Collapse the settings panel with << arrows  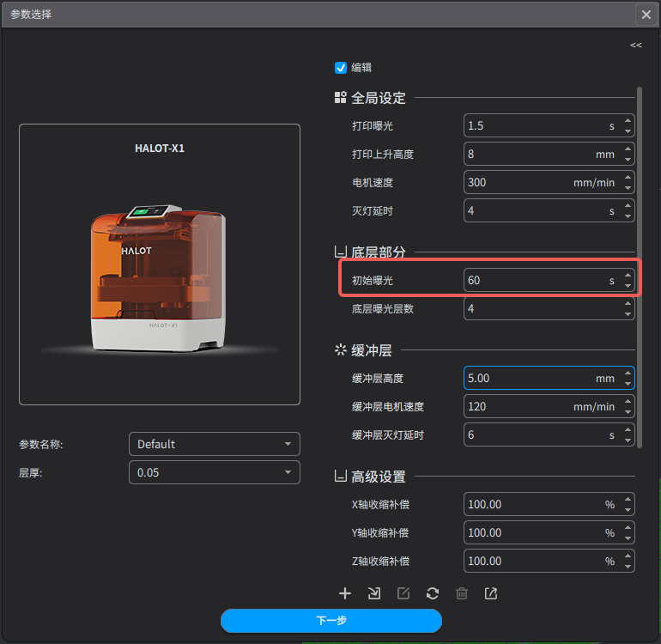(636, 46)
